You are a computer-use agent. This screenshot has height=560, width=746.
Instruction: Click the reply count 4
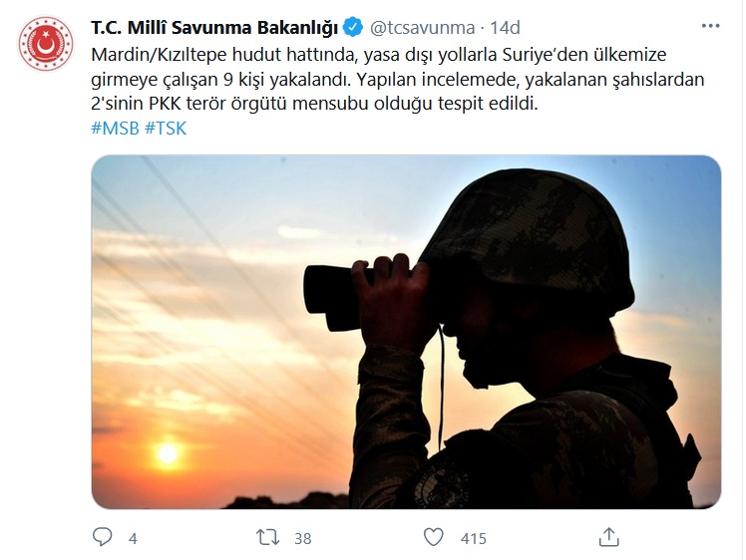coord(133,538)
